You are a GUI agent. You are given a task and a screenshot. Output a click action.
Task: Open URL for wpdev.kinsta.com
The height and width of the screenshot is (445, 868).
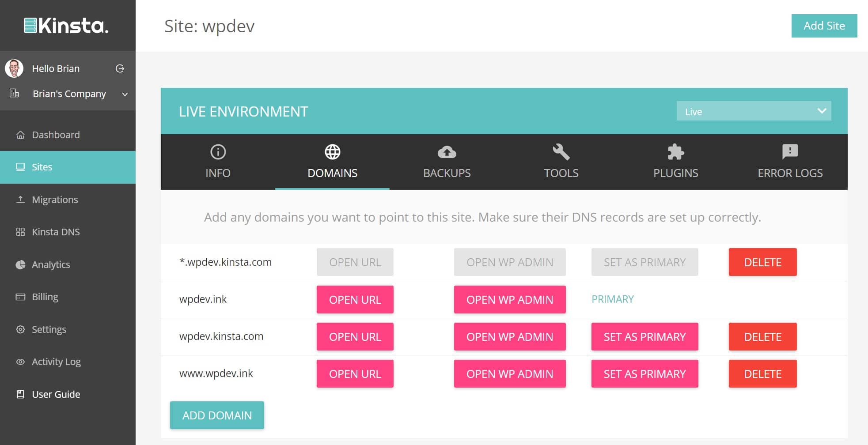tap(355, 336)
